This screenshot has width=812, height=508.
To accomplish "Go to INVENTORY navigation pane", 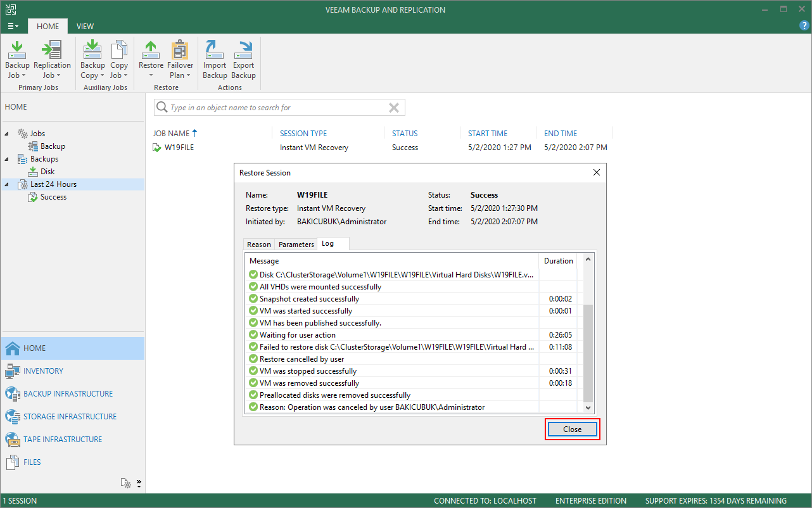I will click(73, 371).
